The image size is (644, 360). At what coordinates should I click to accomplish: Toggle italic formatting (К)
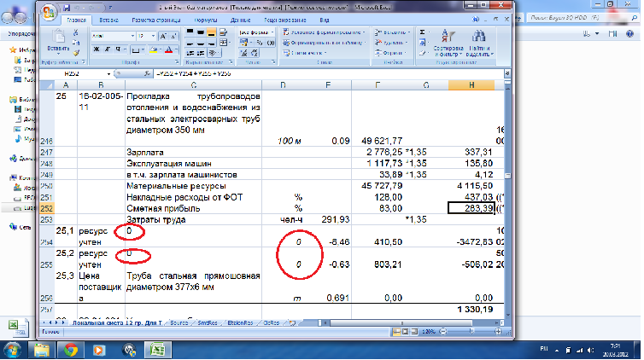[x=108, y=49]
